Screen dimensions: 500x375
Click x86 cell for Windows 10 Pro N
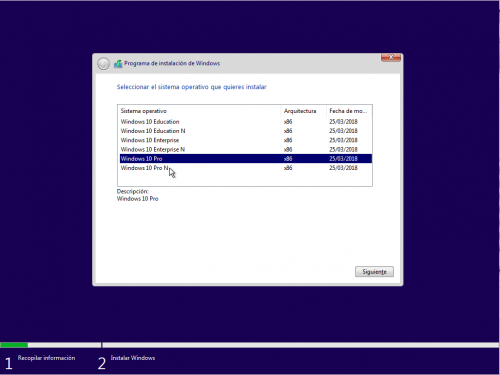click(288, 168)
